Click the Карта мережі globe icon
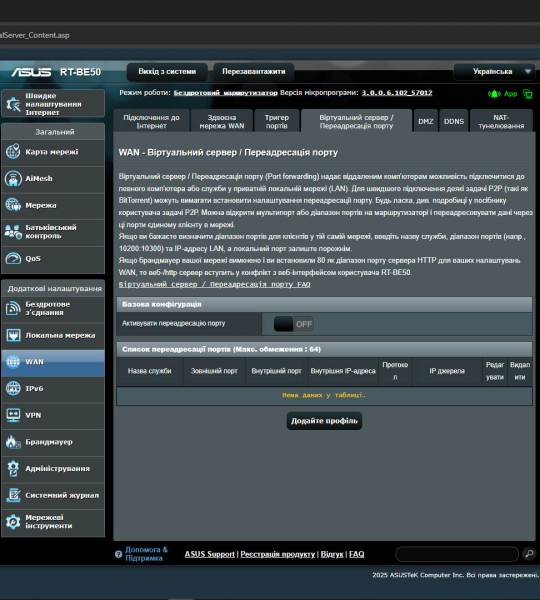This screenshot has width=540, height=600. pos(13,152)
